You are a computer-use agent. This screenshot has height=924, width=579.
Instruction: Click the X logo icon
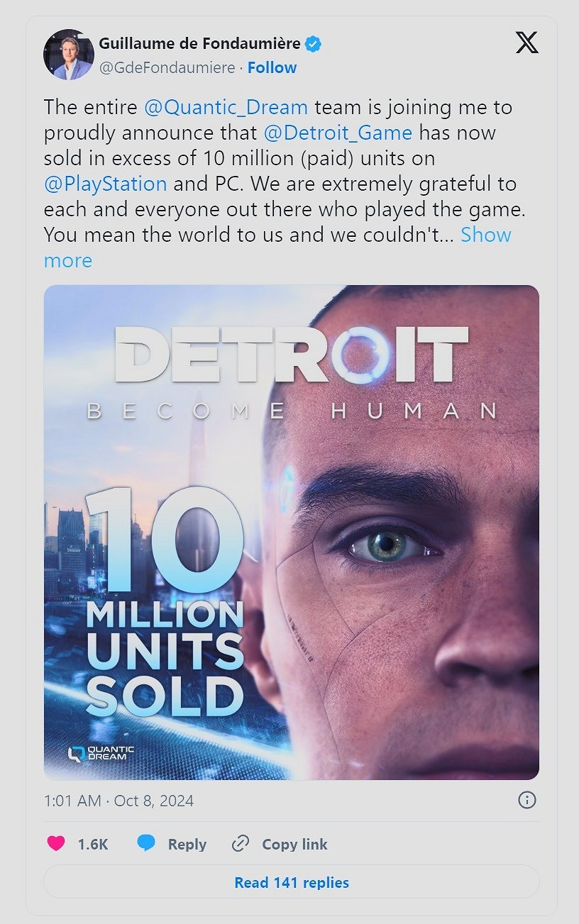tap(526, 43)
